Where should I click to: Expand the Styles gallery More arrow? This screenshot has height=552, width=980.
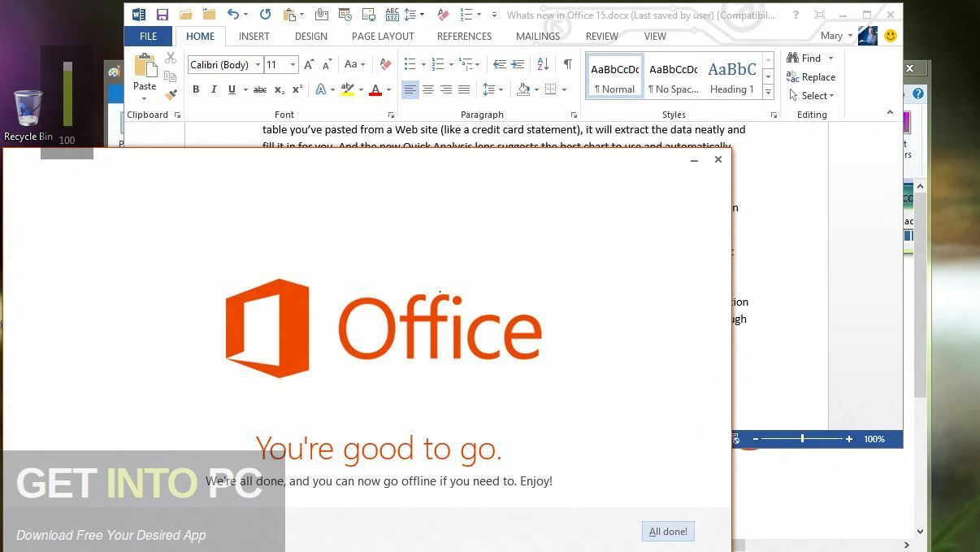click(769, 93)
